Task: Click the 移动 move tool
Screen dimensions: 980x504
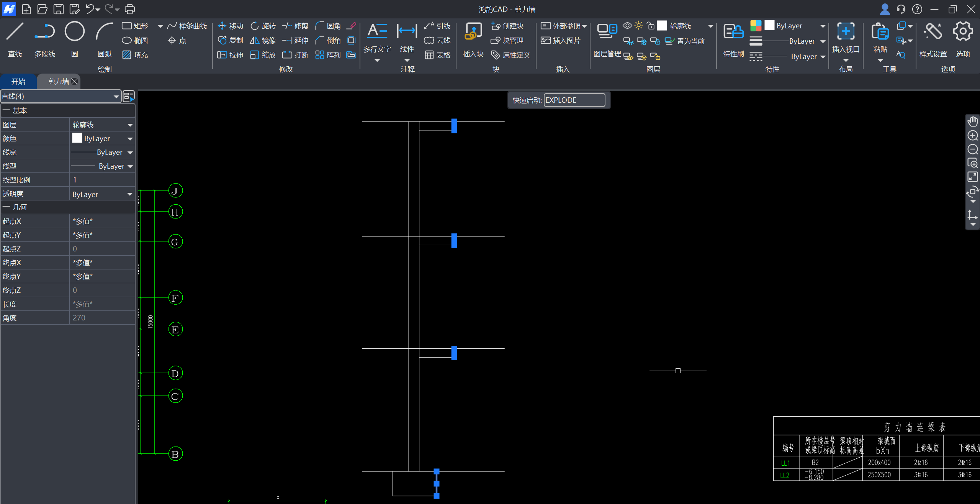Action: click(231, 26)
